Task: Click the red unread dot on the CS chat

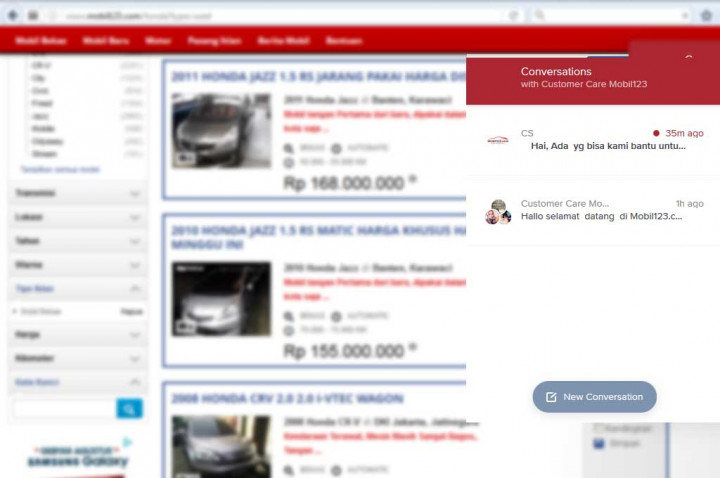Action: [x=656, y=133]
